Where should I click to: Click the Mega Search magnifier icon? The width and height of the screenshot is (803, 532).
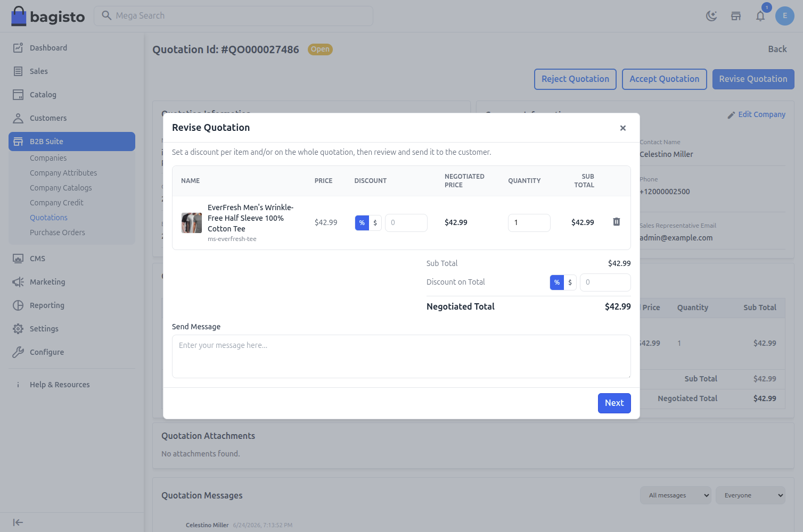pos(106,15)
